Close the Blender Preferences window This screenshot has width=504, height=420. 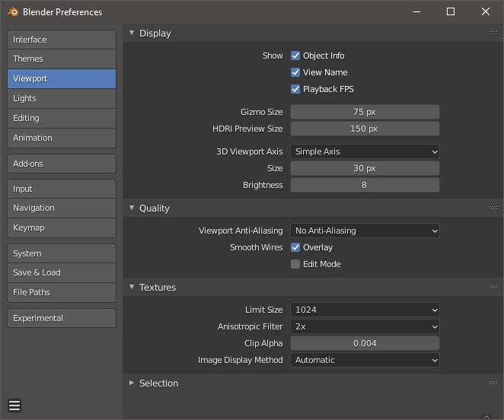pos(486,11)
